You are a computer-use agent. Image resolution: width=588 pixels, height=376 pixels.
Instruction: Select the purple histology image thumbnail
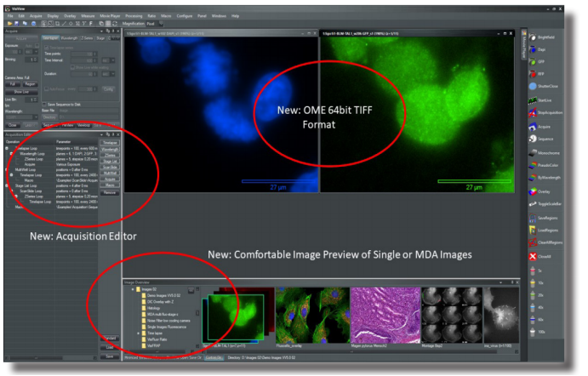tap(384, 311)
